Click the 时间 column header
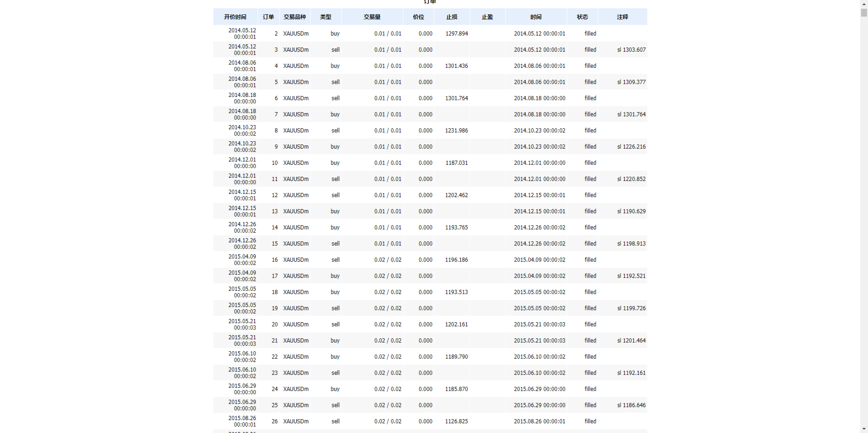868x433 pixels. click(x=536, y=17)
